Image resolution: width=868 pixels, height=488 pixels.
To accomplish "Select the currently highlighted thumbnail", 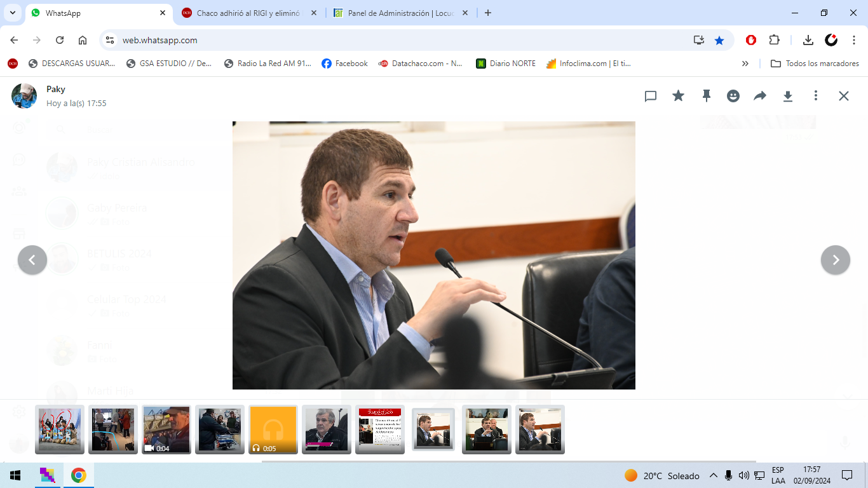I will pyautogui.click(x=433, y=430).
